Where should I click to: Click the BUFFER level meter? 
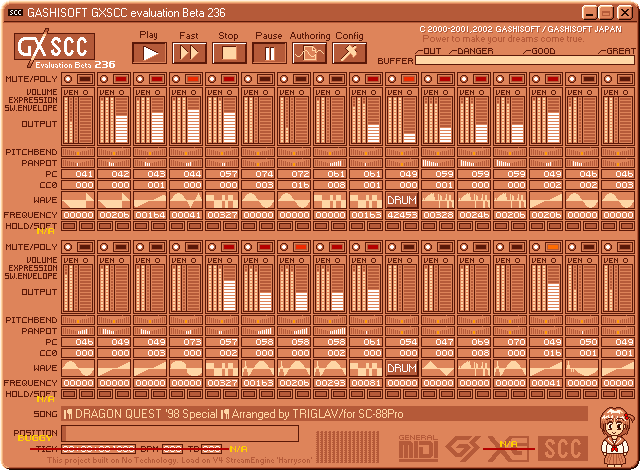pos(524,60)
